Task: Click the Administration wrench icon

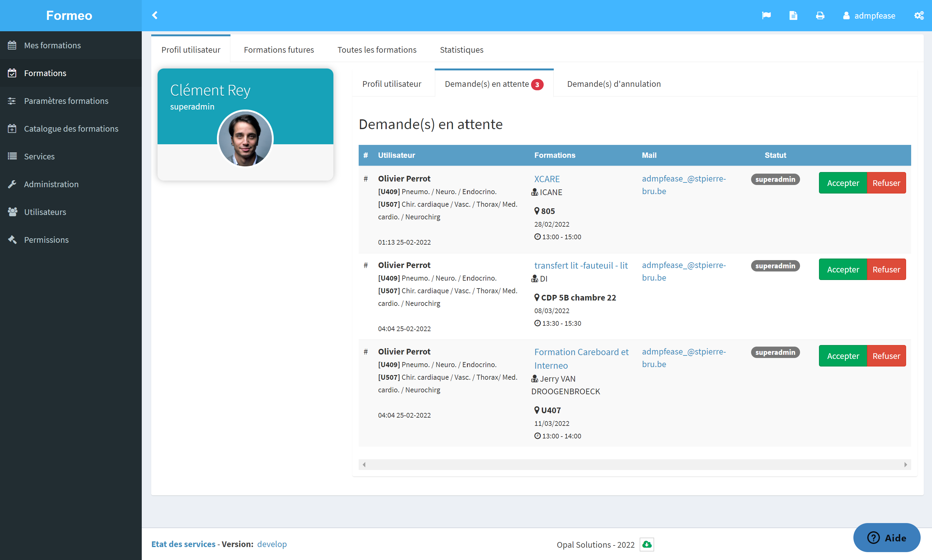Action: click(12, 184)
